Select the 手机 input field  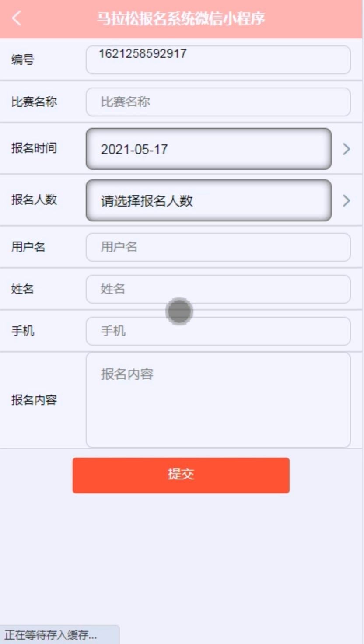click(218, 331)
